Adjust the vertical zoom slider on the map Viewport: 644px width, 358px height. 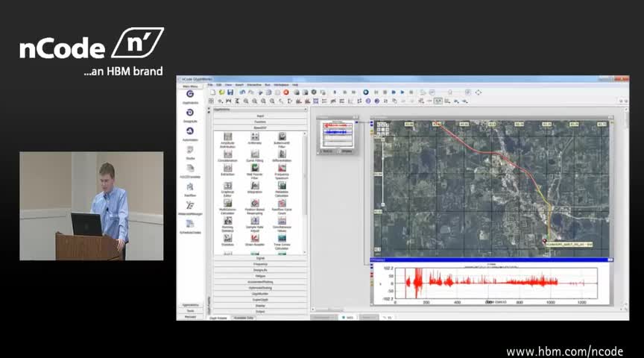(x=383, y=172)
